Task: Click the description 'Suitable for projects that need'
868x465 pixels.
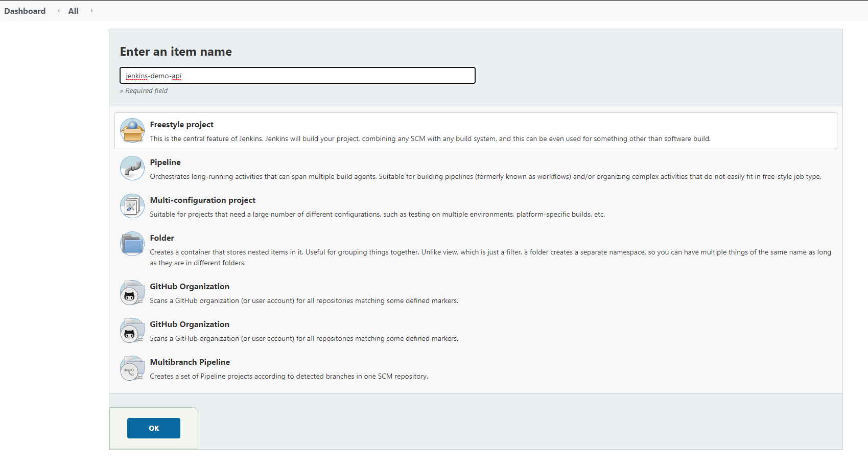Action: (377, 214)
